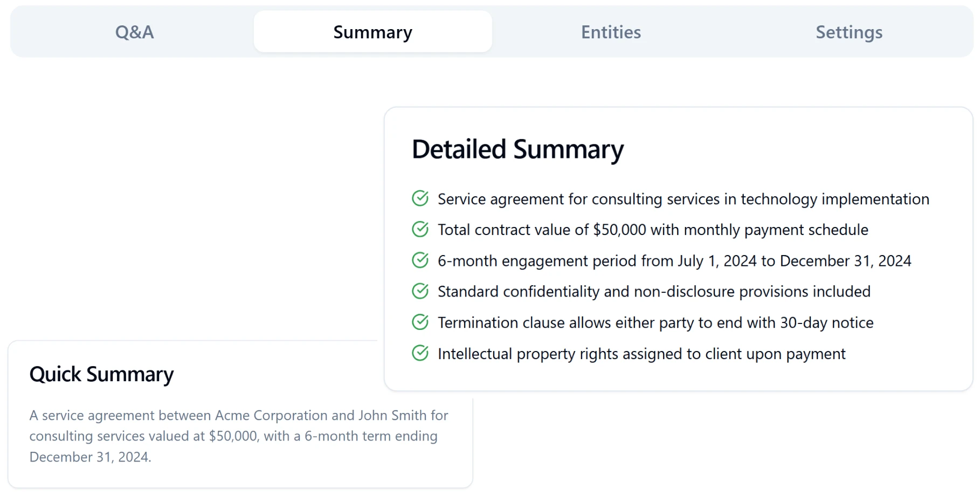
Task: Click the green check icon on the contract value line
Action: [420, 229]
